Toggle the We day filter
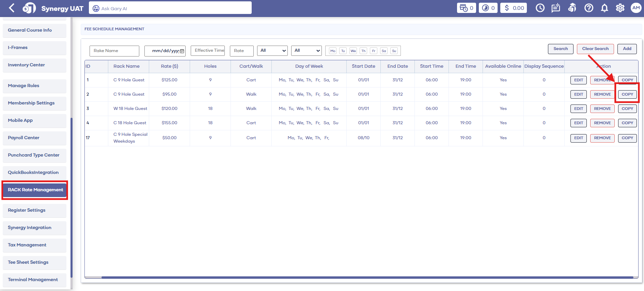 [353, 51]
